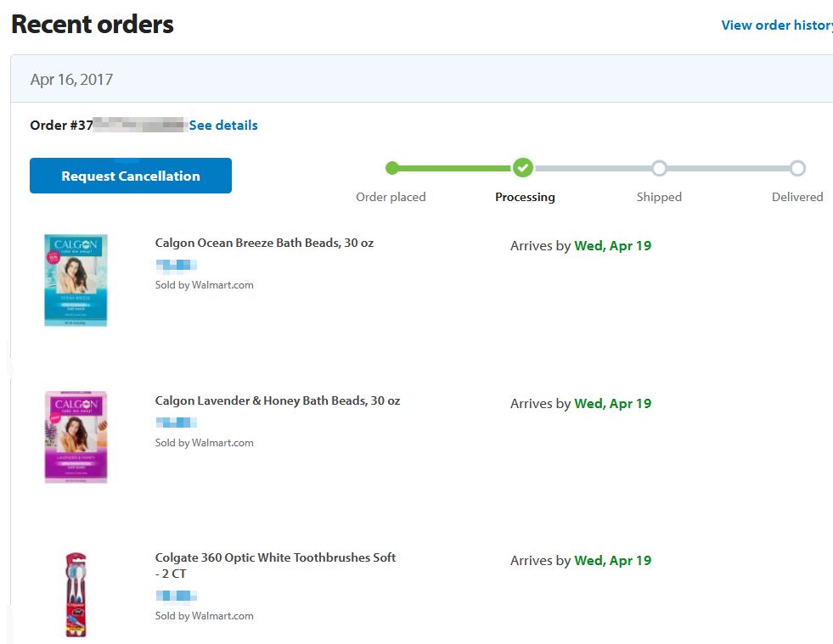Open Calgon Ocean Breeze Bath Beads title
The height and width of the screenshot is (644, 833).
[264, 244]
